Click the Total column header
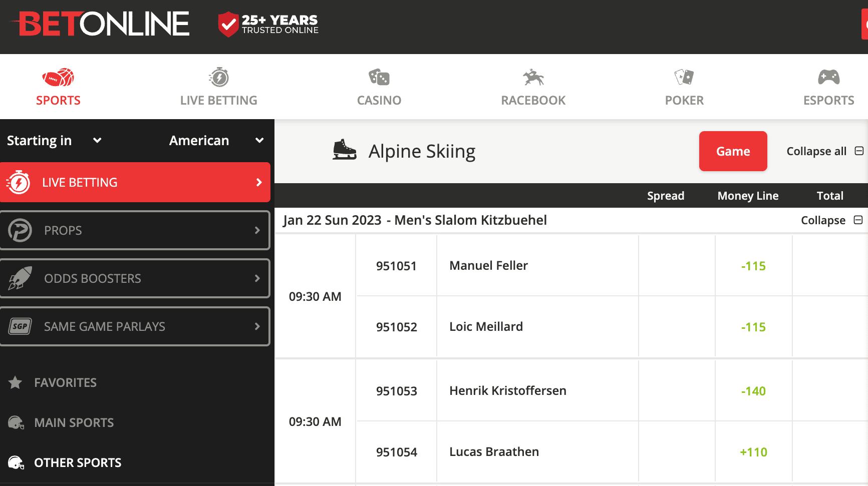 click(x=830, y=196)
